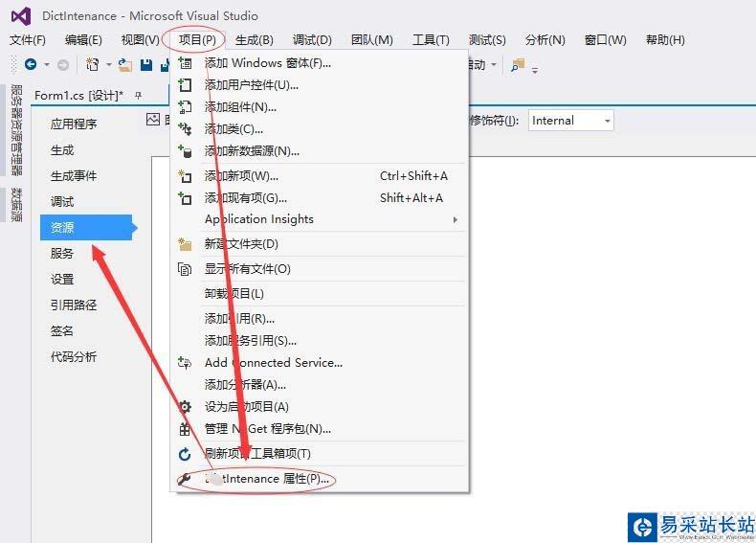Select the highlighted 资源 properties page
Viewport: 756px width, 543px height.
click(86, 227)
